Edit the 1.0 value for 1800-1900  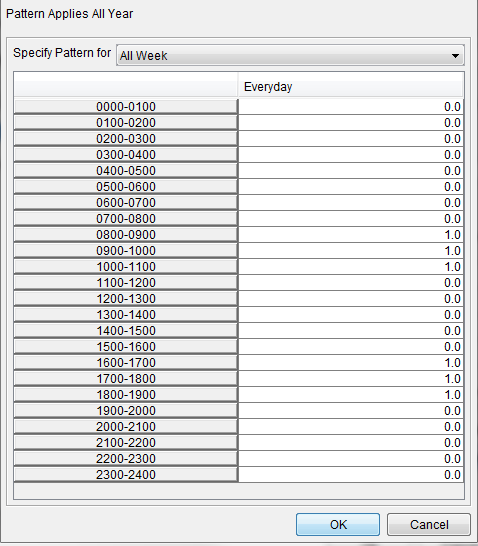tap(351, 395)
